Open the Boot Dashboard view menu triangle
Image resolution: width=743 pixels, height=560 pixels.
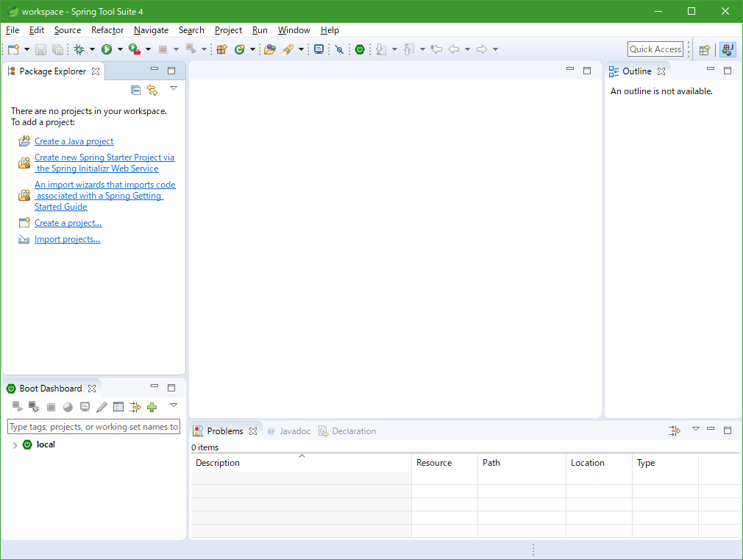[x=174, y=405]
